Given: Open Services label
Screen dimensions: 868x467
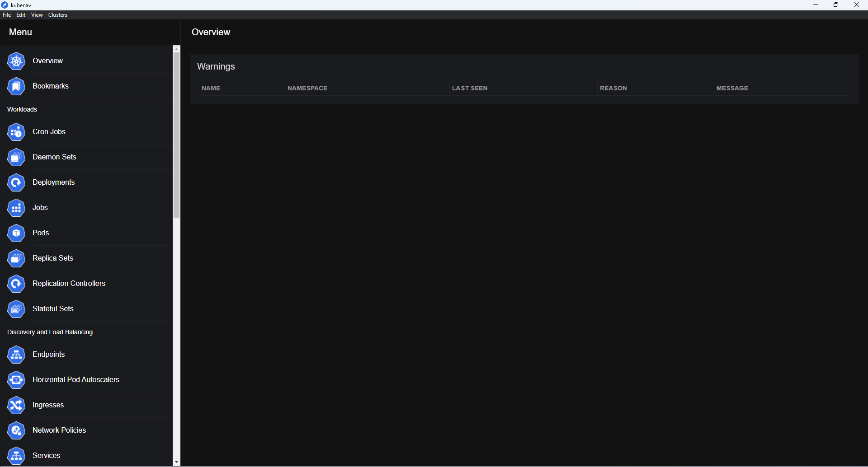Looking at the screenshot, I should pyautogui.click(x=46, y=455).
